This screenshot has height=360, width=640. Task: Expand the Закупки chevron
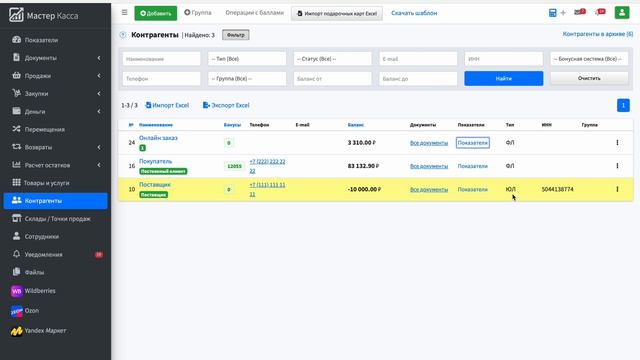pos(99,93)
